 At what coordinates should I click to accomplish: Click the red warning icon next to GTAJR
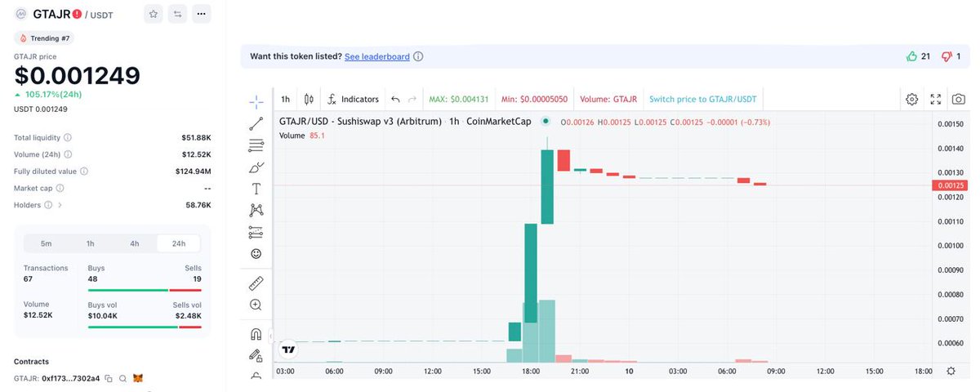click(77, 14)
